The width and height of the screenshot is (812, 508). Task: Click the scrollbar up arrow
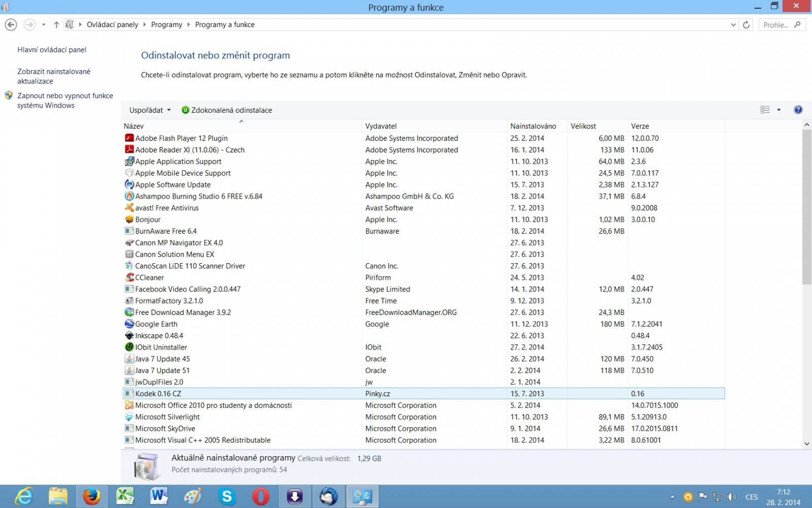806,124
